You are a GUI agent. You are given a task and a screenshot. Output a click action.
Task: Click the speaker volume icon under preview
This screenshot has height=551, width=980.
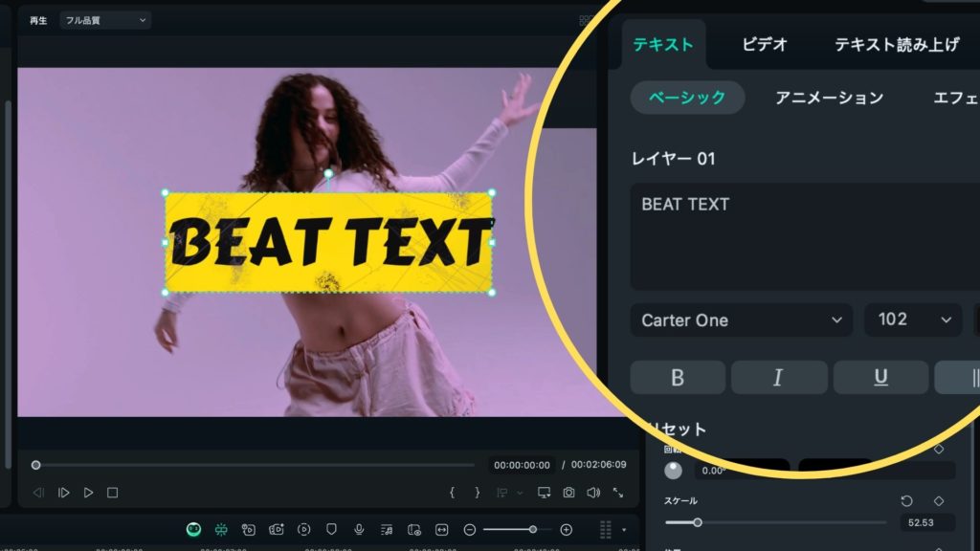(x=593, y=493)
